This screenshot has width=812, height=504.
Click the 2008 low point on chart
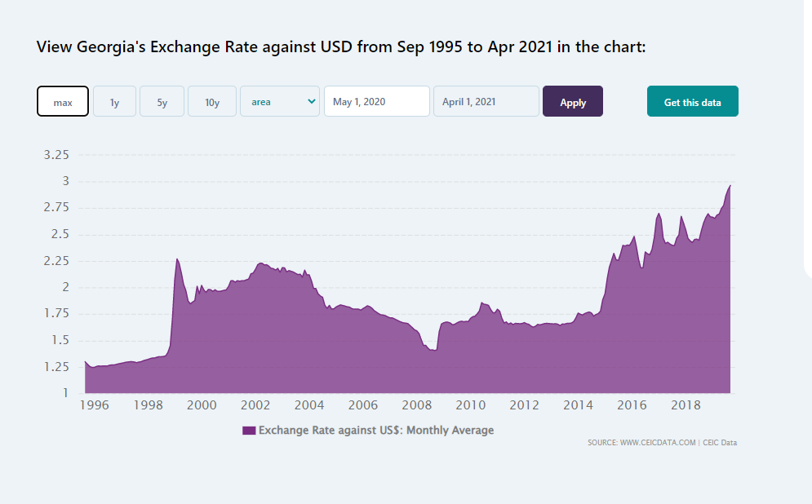click(436, 349)
